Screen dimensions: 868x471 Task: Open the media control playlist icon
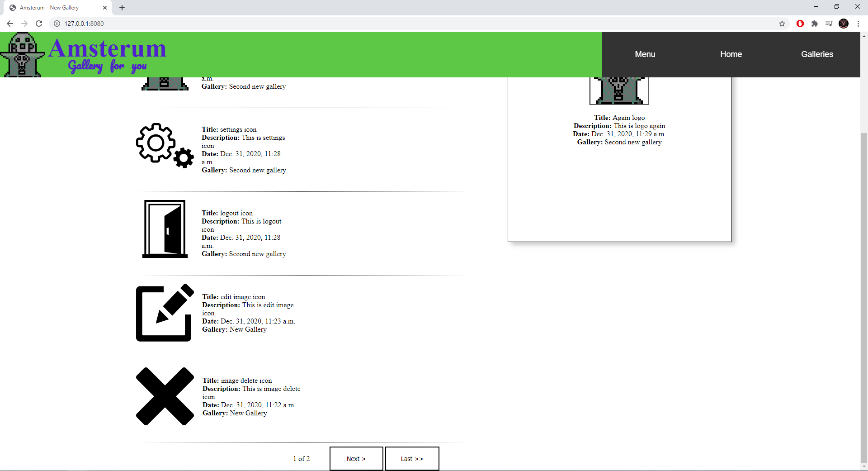[829, 24]
